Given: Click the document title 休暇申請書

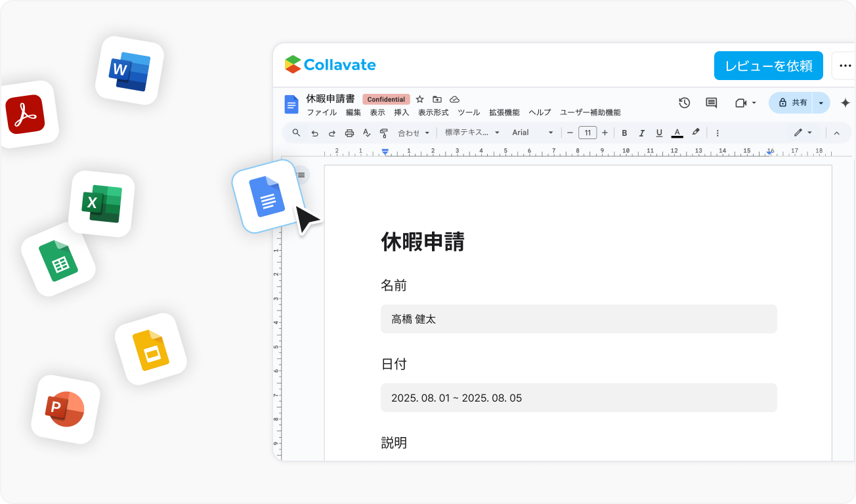Looking at the screenshot, I should click(330, 99).
